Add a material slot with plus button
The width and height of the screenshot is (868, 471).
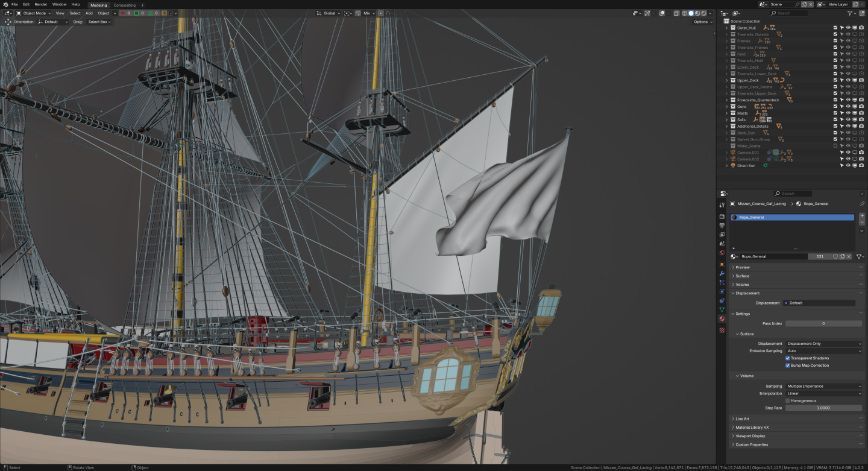[x=862, y=215]
